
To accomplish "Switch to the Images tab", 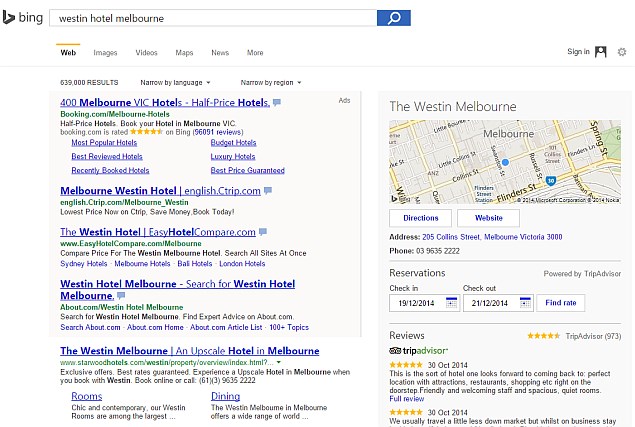I will 105,53.
